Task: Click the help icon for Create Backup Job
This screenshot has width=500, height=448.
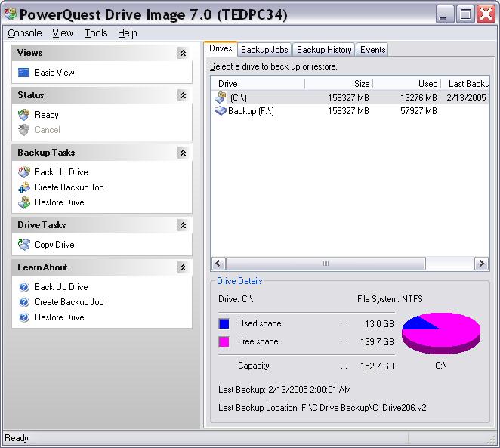Action: (24, 302)
